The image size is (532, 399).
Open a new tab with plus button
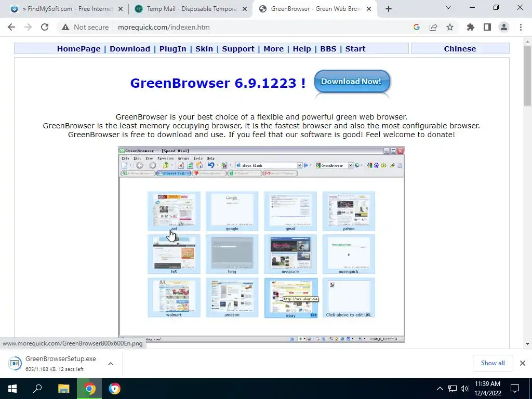point(389,9)
